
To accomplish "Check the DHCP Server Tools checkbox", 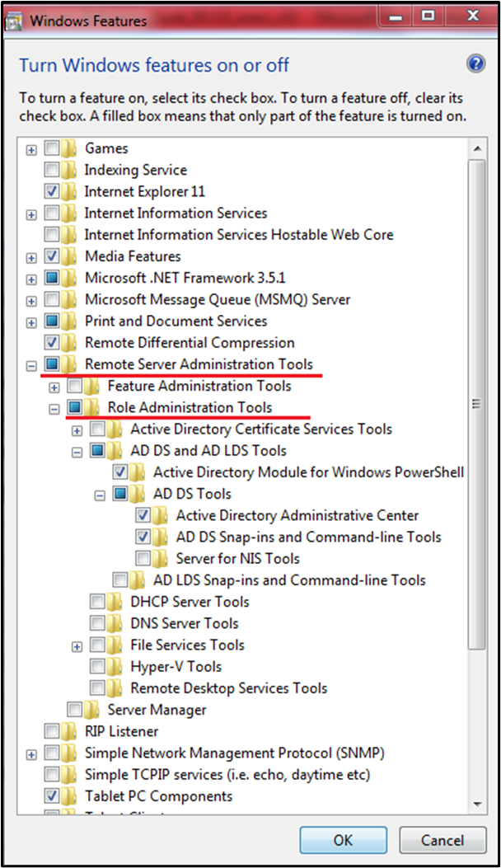I will pos(98,602).
